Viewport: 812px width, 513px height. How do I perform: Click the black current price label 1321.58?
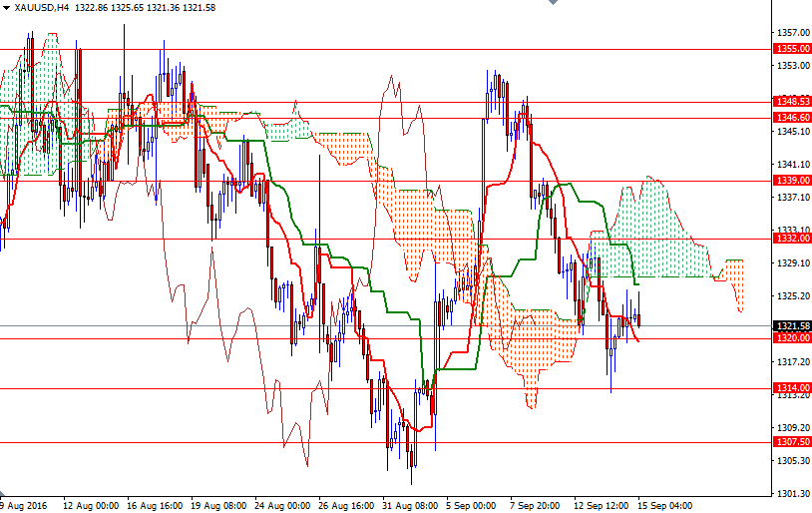[792, 326]
